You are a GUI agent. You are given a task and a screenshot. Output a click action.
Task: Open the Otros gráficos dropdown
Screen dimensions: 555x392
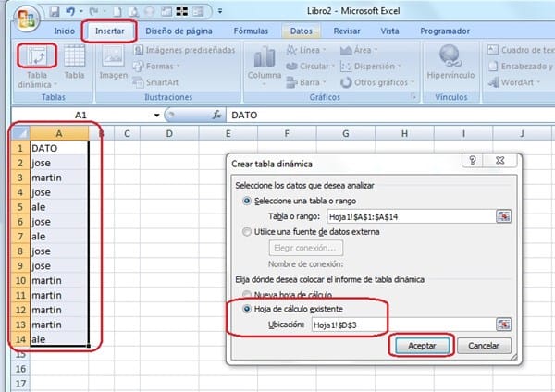coord(377,82)
